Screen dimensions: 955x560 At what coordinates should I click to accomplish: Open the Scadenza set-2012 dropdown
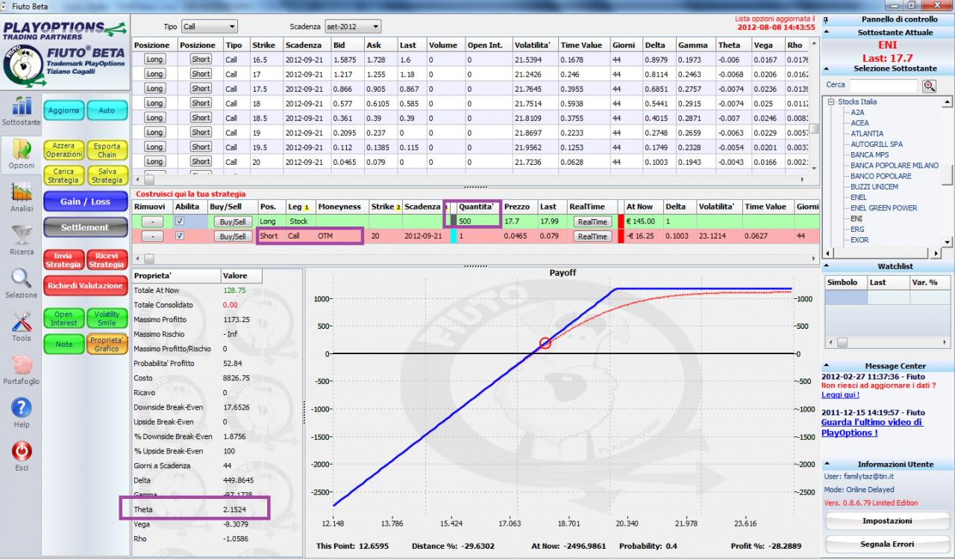(x=353, y=27)
